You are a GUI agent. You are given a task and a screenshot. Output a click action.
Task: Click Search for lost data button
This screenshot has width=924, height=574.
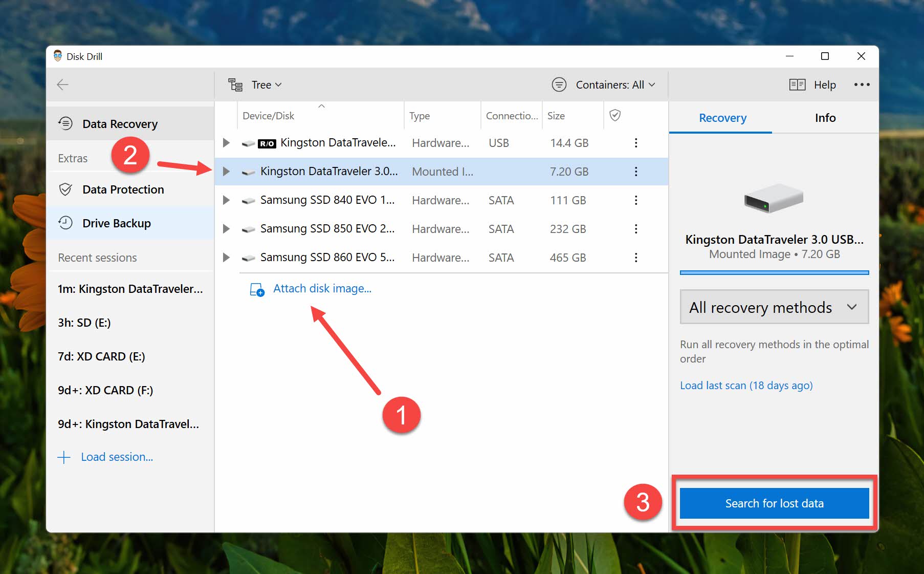(774, 503)
